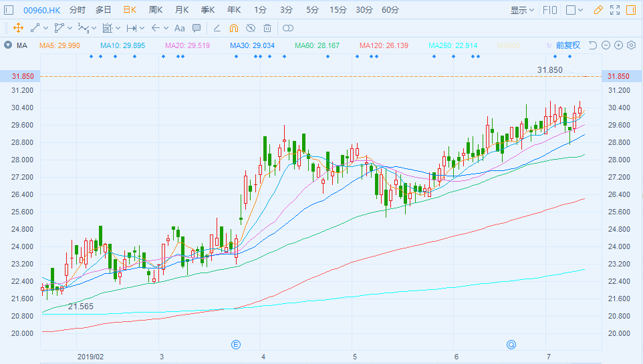Delete drawings with the trash bin icon

(x=267, y=28)
